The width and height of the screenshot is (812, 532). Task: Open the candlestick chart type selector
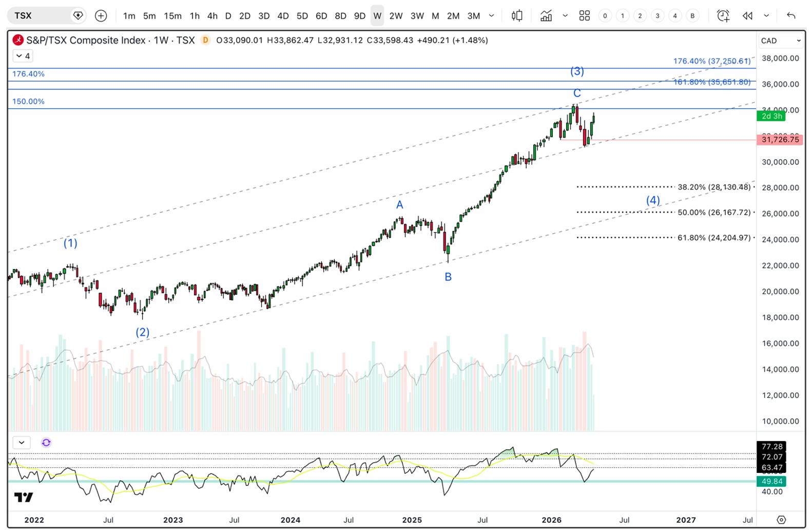(x=517, y=15)
